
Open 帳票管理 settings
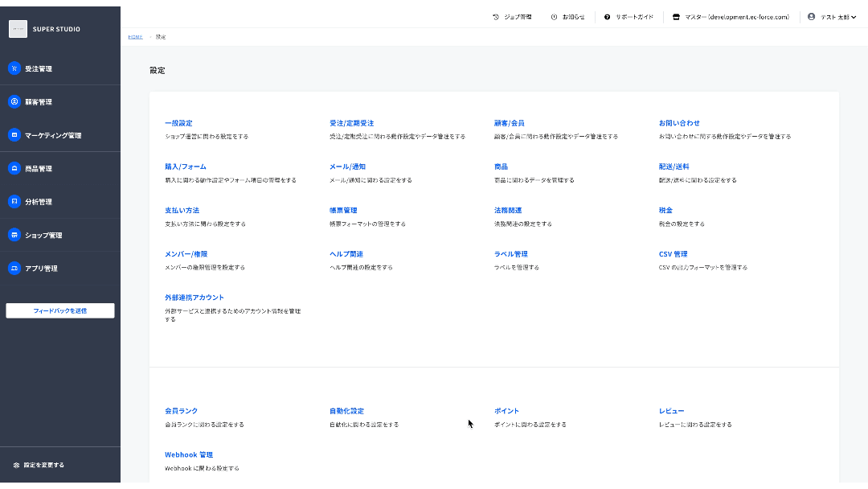tap(343, 211)
